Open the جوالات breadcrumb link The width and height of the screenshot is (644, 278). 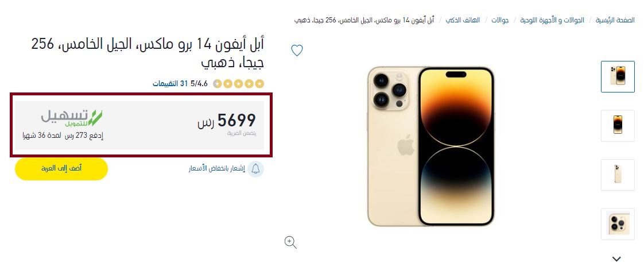[500, 20]
